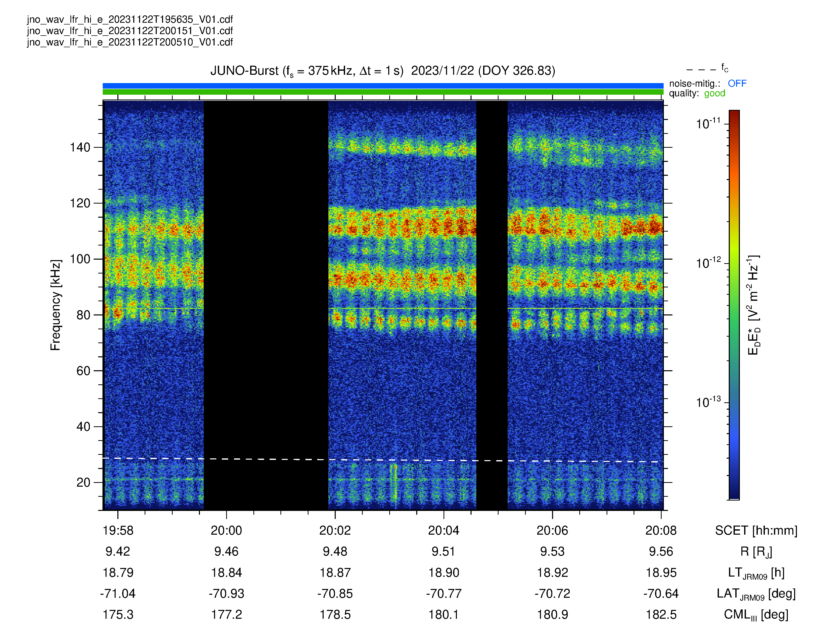Screen dimensions: 833x644
Task: Click the 10^-12 colorbar tick label
Action: pos(708,262)
